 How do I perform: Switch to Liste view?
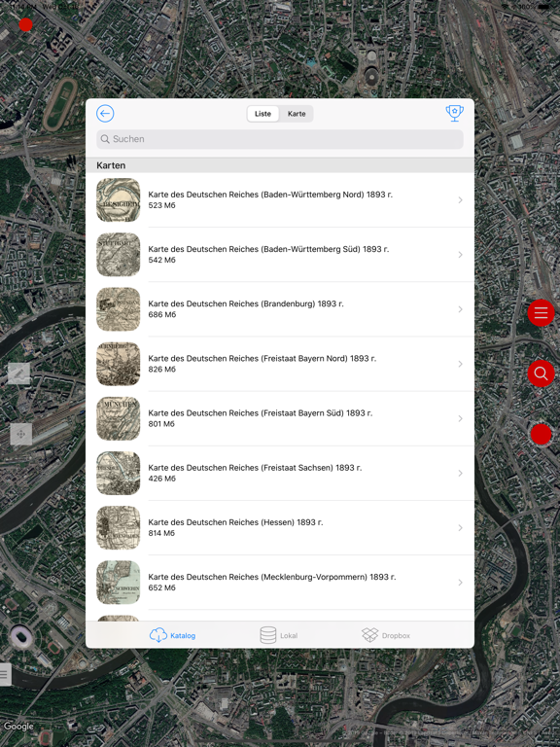(x=262, y=114)
